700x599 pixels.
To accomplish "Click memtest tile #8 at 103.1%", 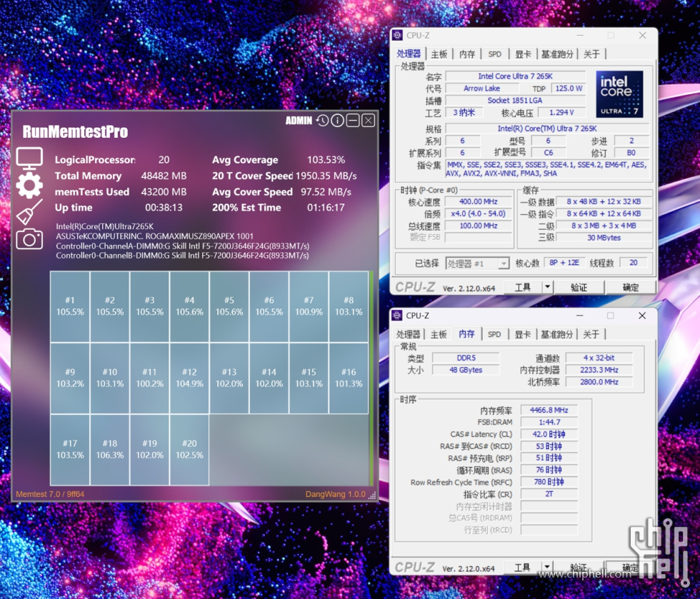I will pyautogui.click(x=349, y=307).
